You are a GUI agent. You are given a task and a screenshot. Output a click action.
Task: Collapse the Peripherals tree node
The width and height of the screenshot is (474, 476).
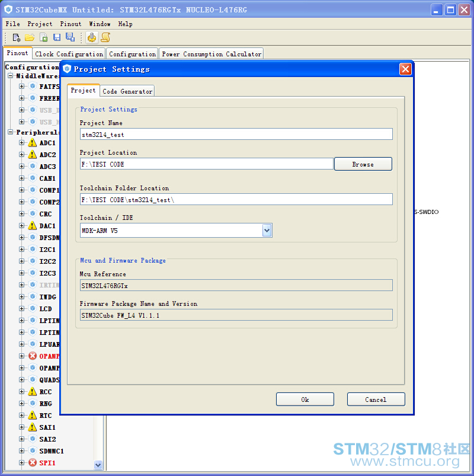10,132
